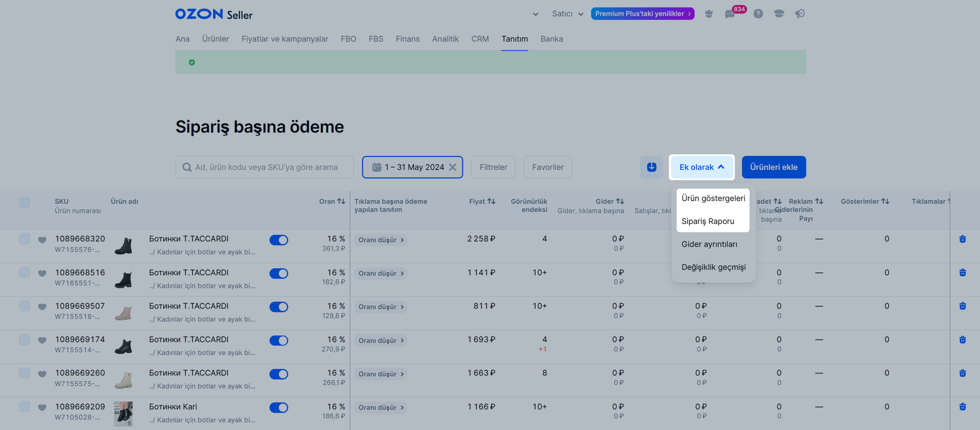
Task: Open Ботинки T.TACCARDI product link 1089668320
Action: pos(189,239)
